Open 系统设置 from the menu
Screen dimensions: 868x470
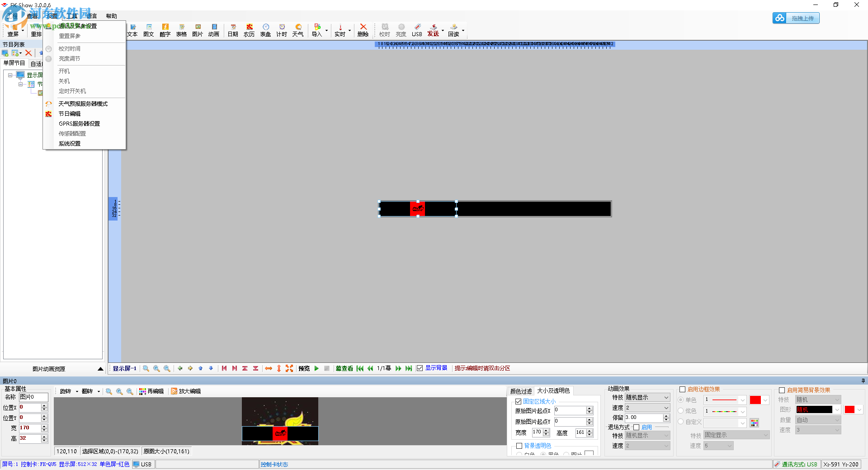70,144
